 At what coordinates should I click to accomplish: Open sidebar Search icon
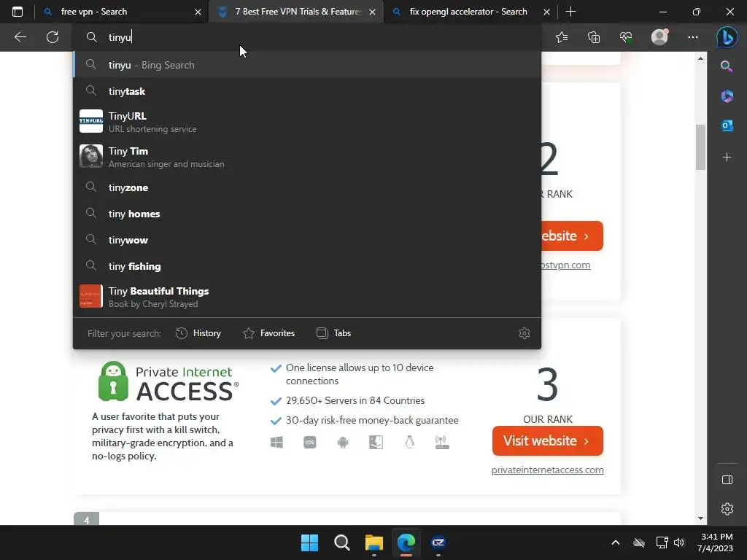pyautogui.click(x=727, y=66)
